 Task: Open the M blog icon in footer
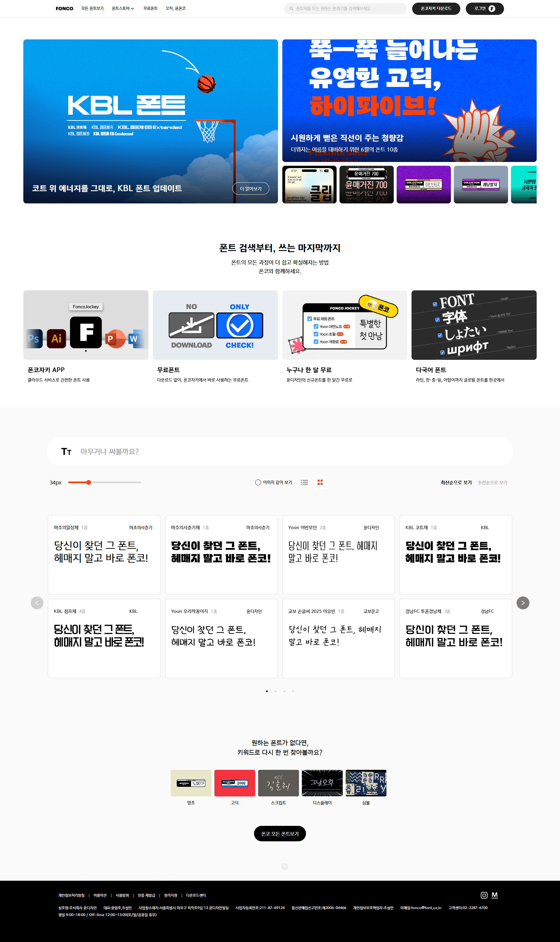click(495, 895)
